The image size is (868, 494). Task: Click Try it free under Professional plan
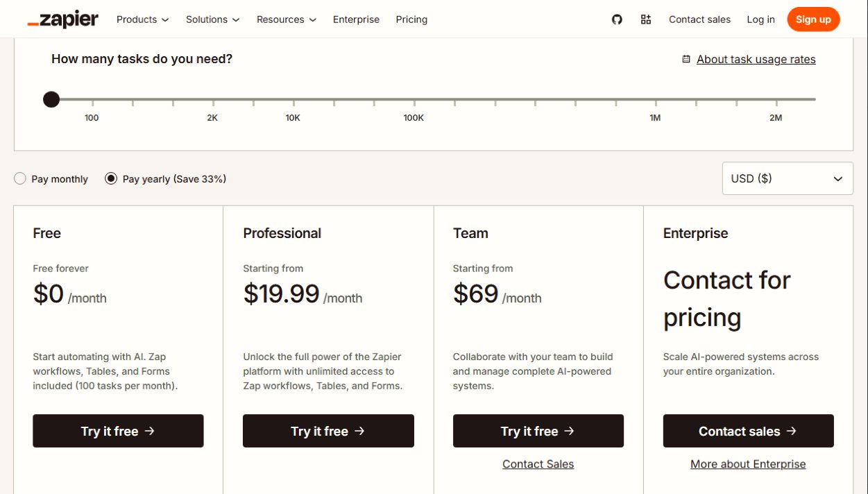point(328,431)
